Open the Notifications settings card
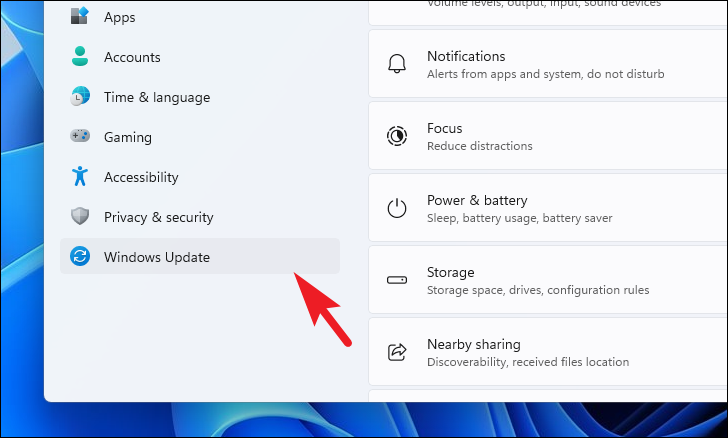728x438 pixels. click(x=548, y=64)
